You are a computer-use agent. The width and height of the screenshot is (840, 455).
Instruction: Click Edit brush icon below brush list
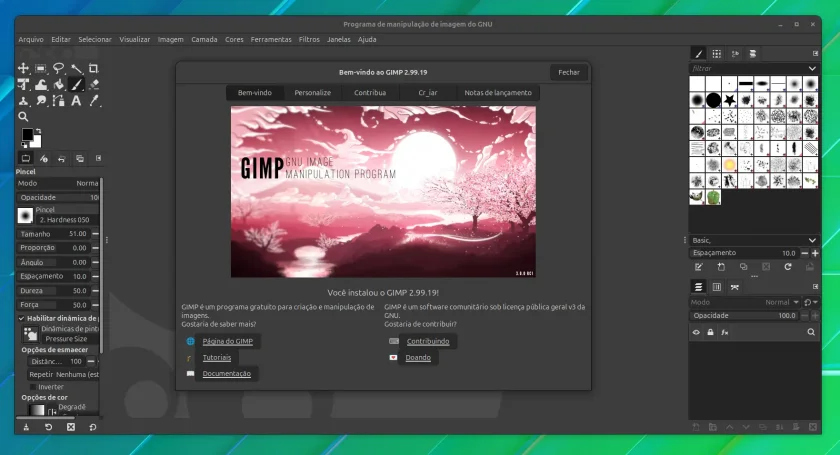[699, 267]
